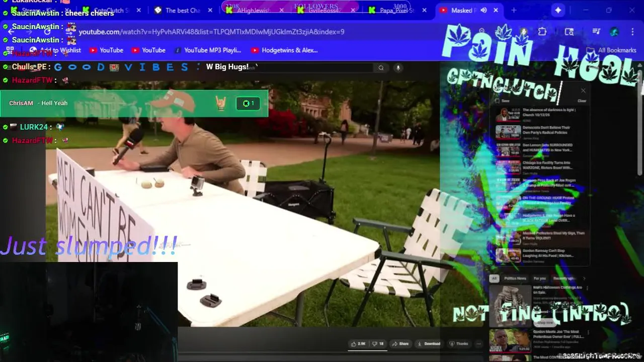This screenshot has width=644, height=362.
Task: Click the ChrisAM Hell Yeah alert banner
Action: (134, 103)
